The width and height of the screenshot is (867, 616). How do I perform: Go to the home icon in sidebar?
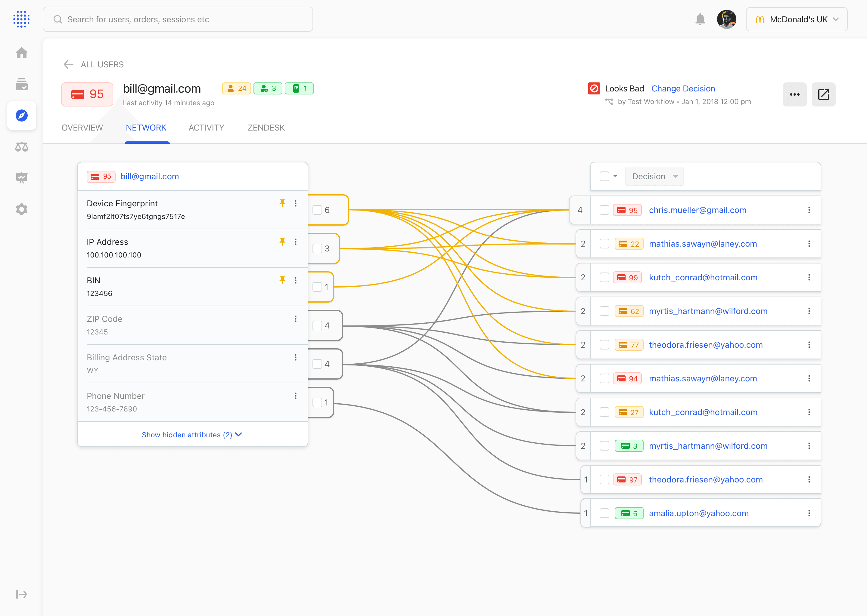(x=22, y=53)
